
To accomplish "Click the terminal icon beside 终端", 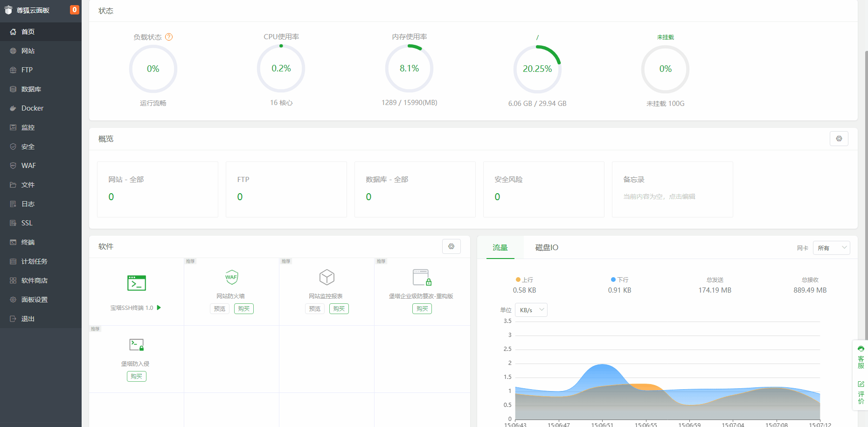I will [x=13, y=242].
